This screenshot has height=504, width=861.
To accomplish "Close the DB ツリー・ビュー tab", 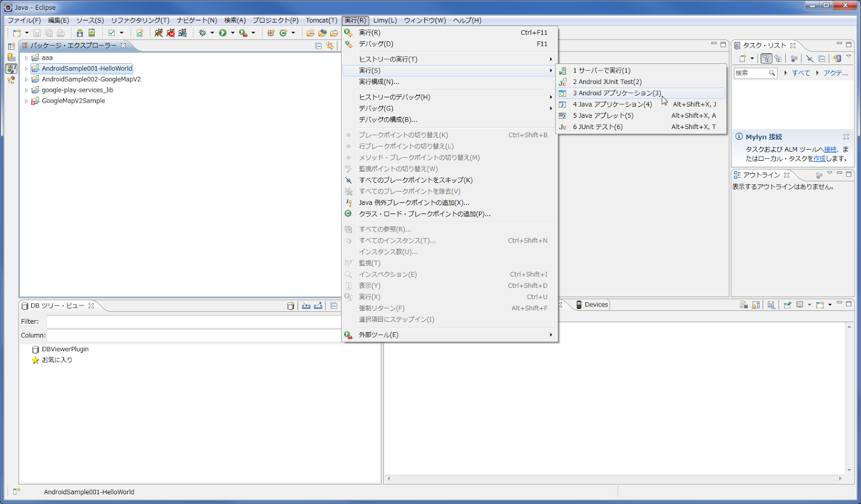I will pyautogui.click(x=91, y=306).
